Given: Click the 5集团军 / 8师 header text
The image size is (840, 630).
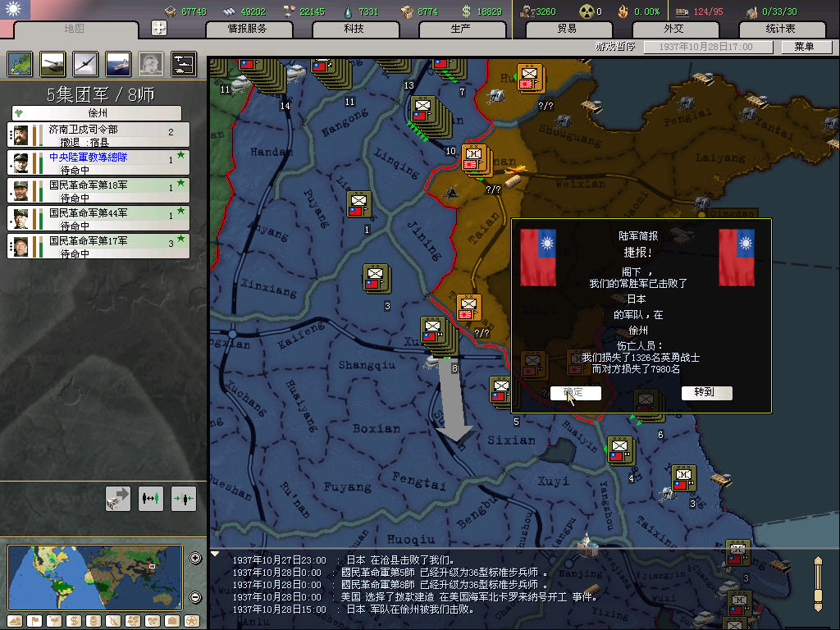Looking at the screenshot, I should tap(100, 95).
